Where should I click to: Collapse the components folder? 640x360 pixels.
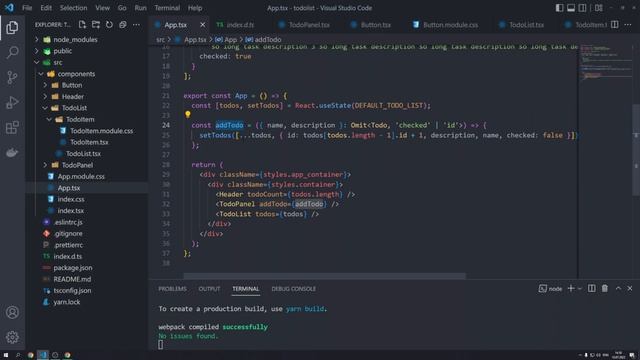(x=41, y=74)
